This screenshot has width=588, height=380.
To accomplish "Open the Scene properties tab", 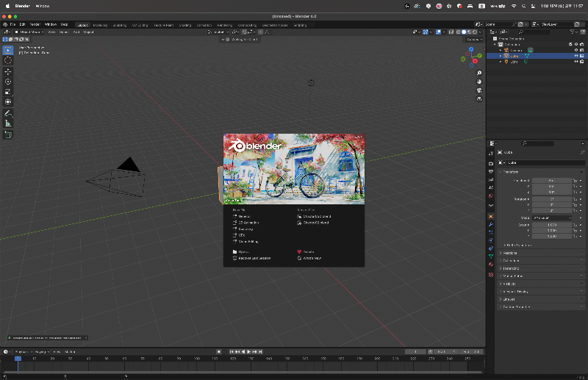I will (491, 188).
